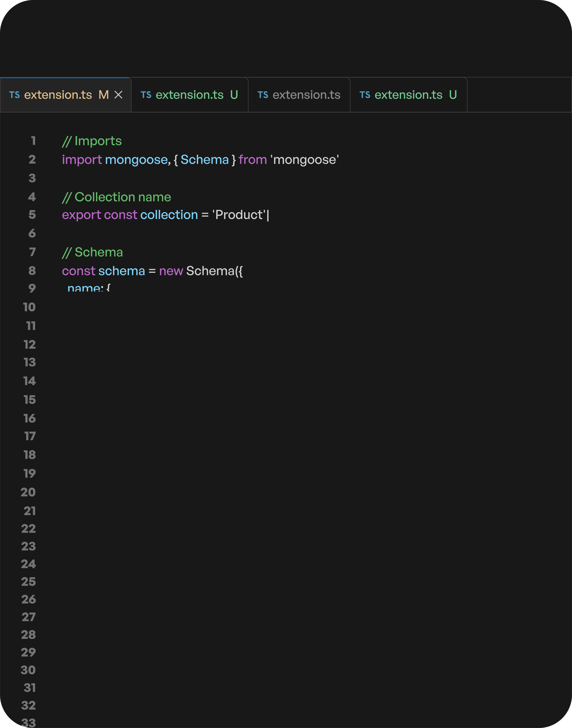
Task: Click the 'const' keyword on line 5
Action: 121,215
